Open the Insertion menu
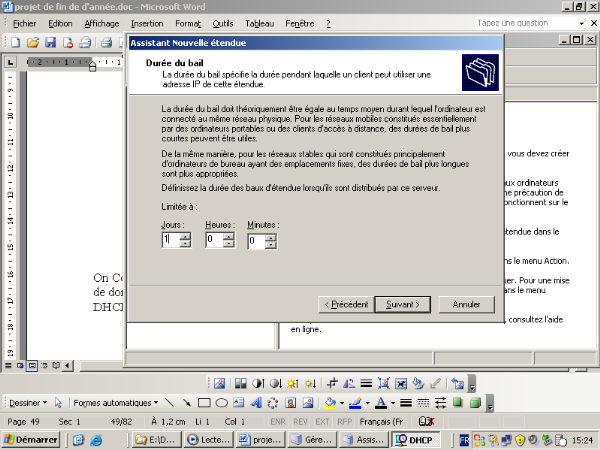The width and height of the screenshot is (600, 450). [147, 22]
